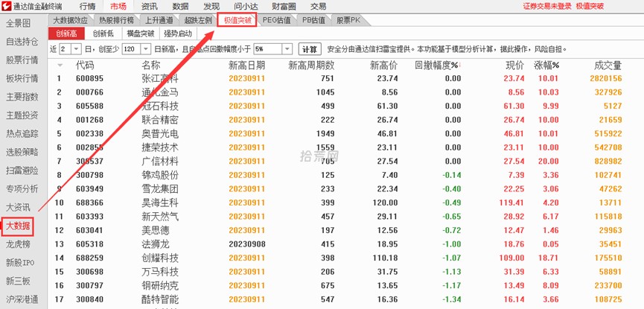Click the 计算 button
The width and height of the screenshot is (644, 309).
click(x=310, y=49)
